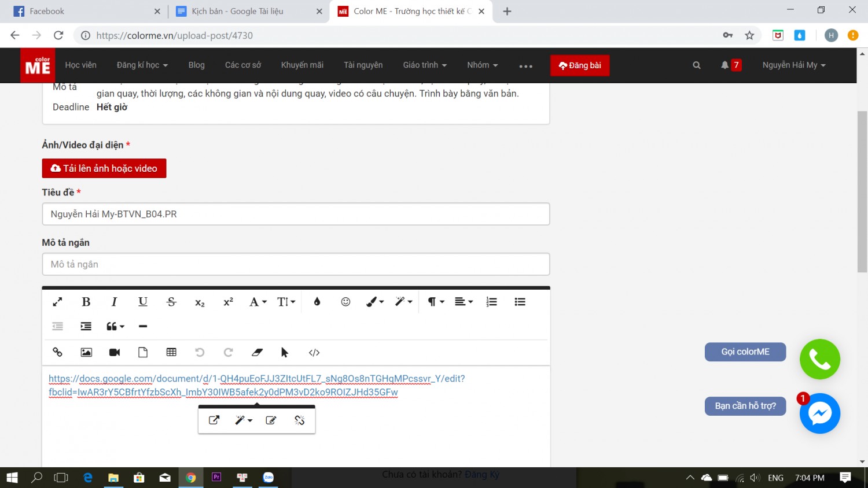
Task: Insert a table in the editor
Action: click(171, 352)
